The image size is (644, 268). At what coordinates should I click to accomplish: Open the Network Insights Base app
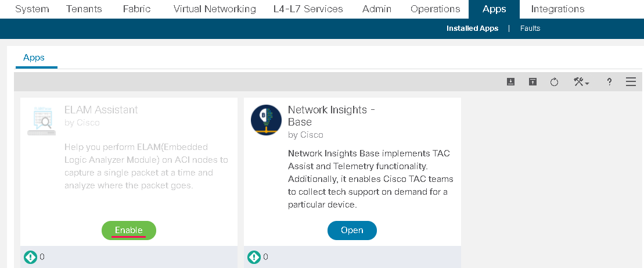coord(352,230)
